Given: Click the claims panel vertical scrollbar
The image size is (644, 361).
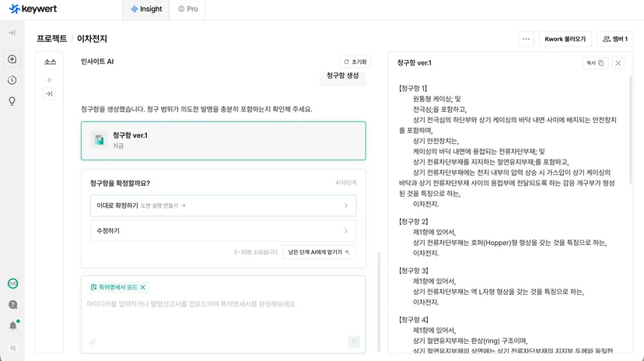Looking at the screenshot, I should pyautogui.click(x=631, y=131).
